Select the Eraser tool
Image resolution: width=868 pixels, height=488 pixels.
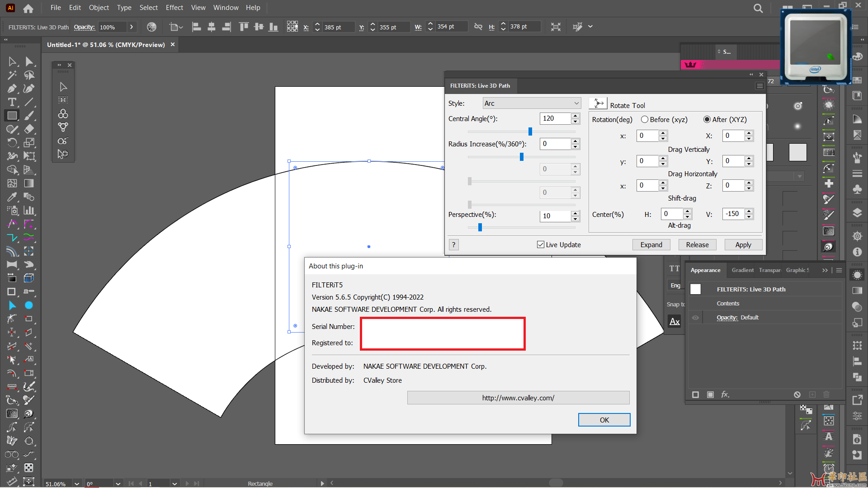(x=29, y=129)
